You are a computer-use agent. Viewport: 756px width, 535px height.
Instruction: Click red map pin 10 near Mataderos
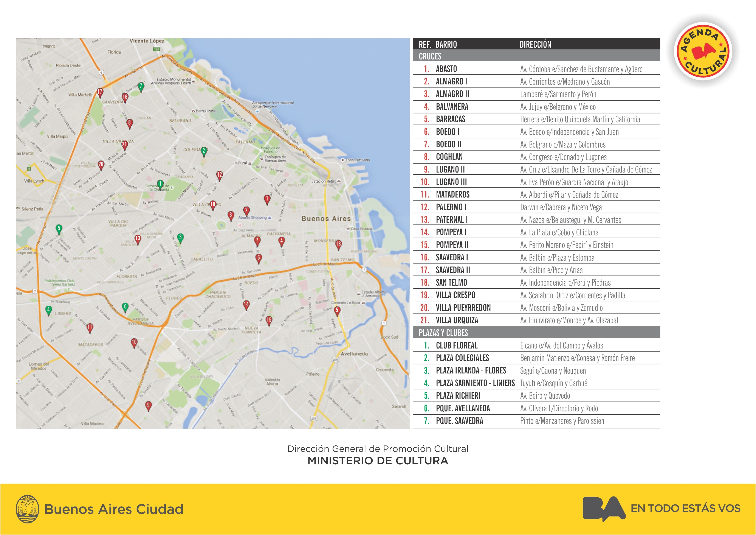[134, 343]
